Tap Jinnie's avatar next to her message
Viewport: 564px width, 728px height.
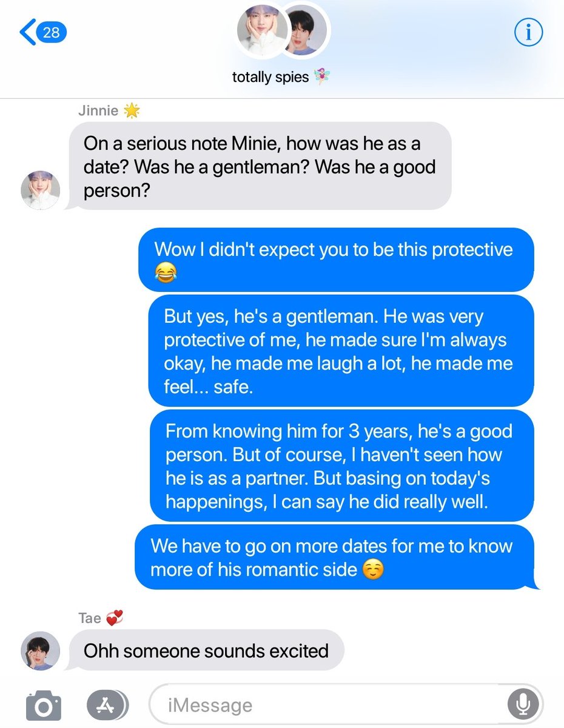pos(41,190)
